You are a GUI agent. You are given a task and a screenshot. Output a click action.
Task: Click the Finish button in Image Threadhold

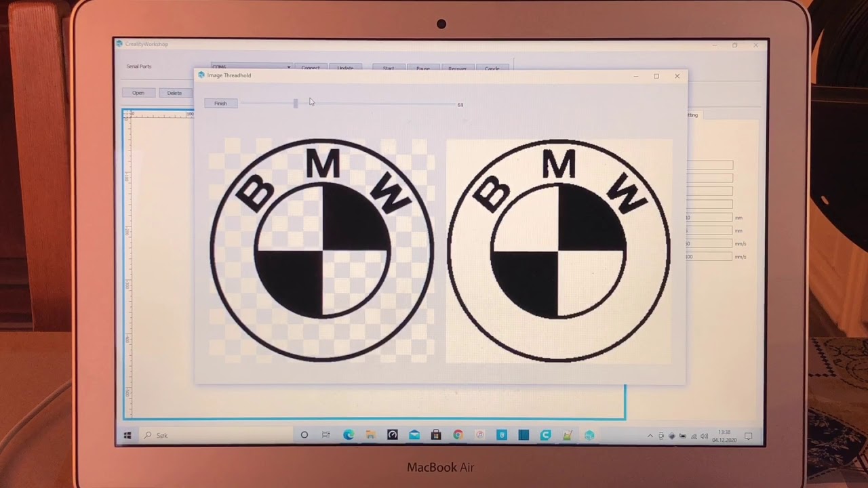coord(220,103)
